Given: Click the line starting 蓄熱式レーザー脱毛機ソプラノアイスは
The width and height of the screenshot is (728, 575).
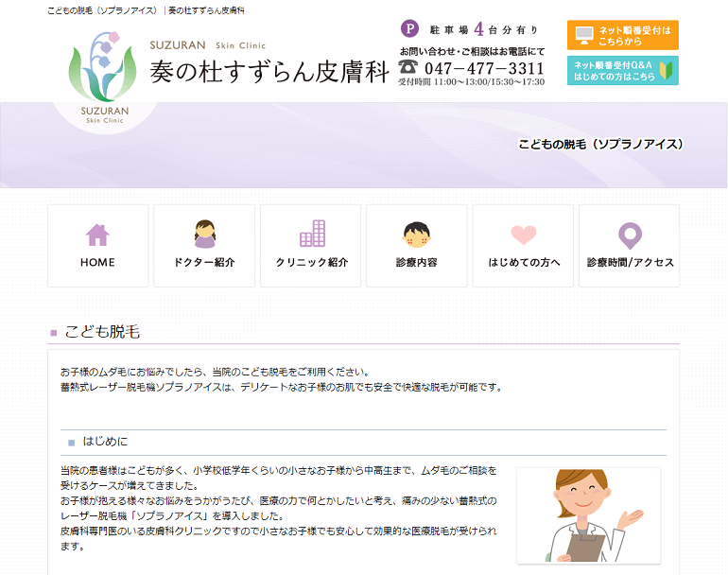Looking at the screenshot, I should [282, 387].
